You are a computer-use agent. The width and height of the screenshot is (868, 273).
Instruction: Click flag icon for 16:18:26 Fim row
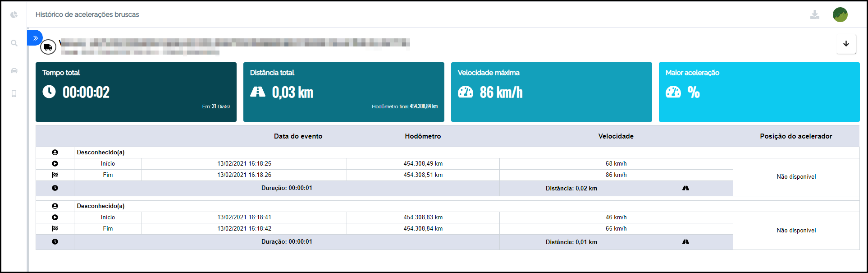(55, 175)
